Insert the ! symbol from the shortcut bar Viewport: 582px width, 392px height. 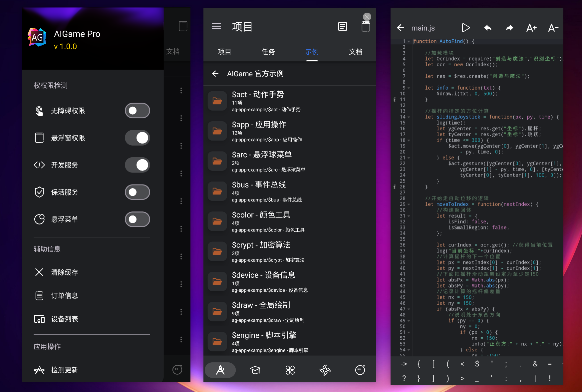point(550,378)
